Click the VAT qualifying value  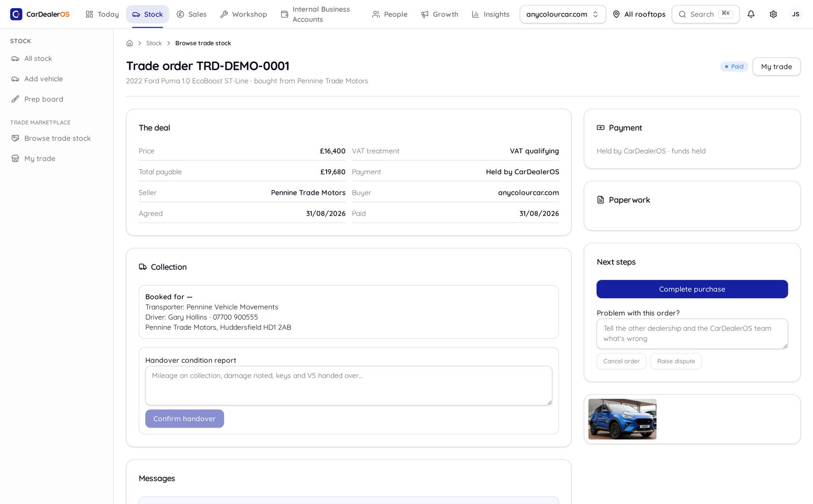tap(534, 151)
